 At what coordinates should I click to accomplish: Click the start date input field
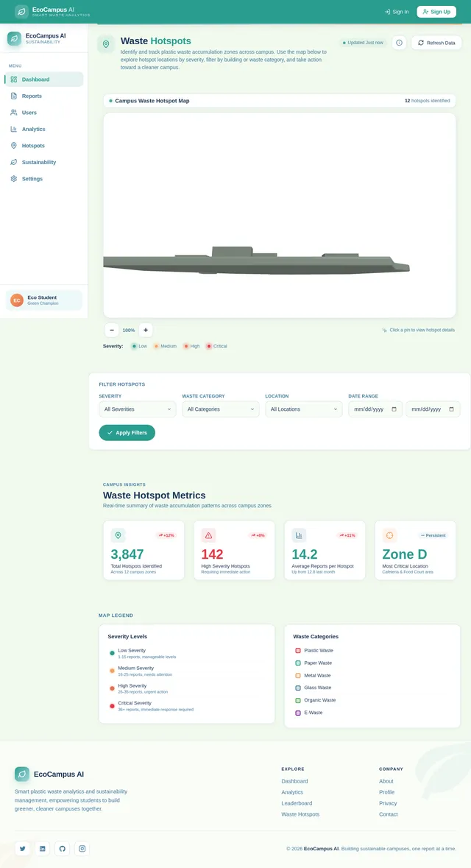[x=375, y=409]
